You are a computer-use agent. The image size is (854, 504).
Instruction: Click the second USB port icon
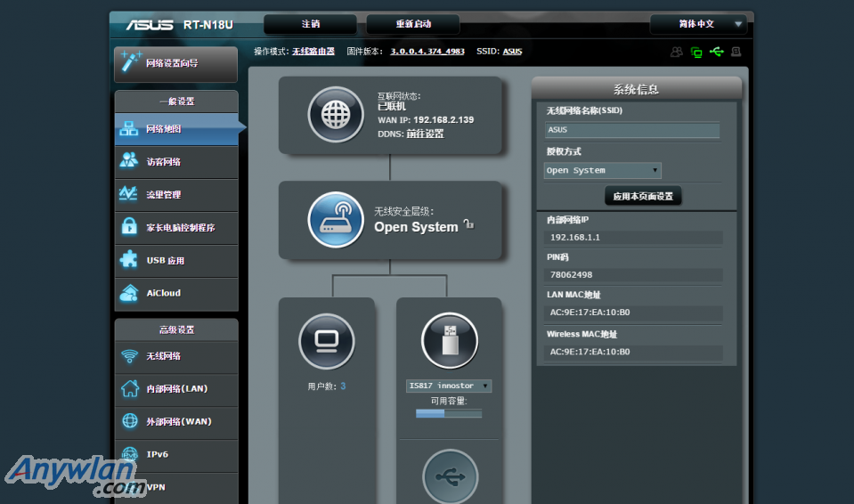[450, 477]
